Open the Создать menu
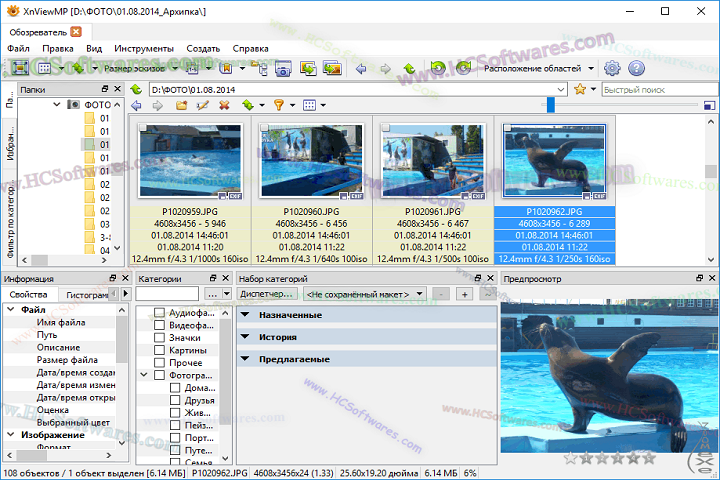This screenshot has height=480, width=720. tap(203, 49)
